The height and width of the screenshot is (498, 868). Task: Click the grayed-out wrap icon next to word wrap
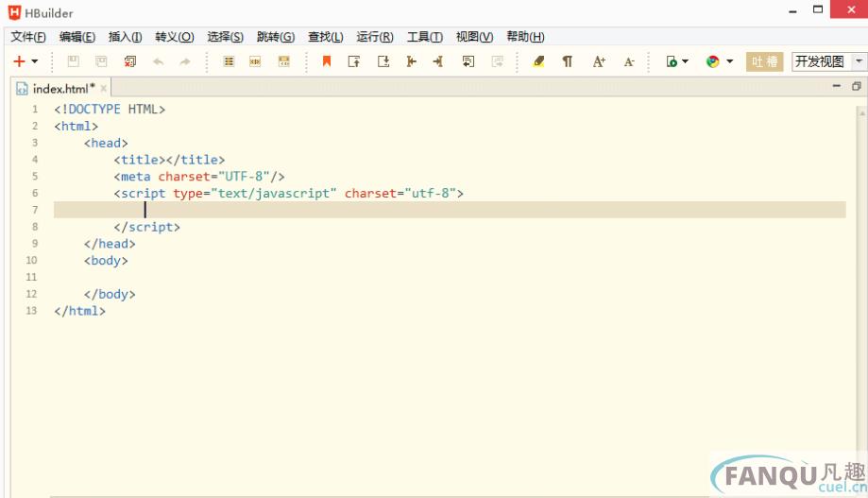pos(497,61)
